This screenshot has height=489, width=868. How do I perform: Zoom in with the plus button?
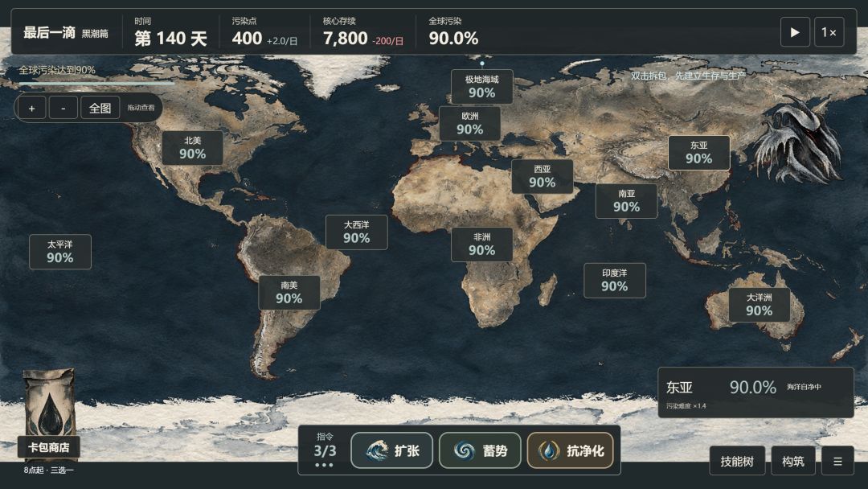tap(31, 108)
